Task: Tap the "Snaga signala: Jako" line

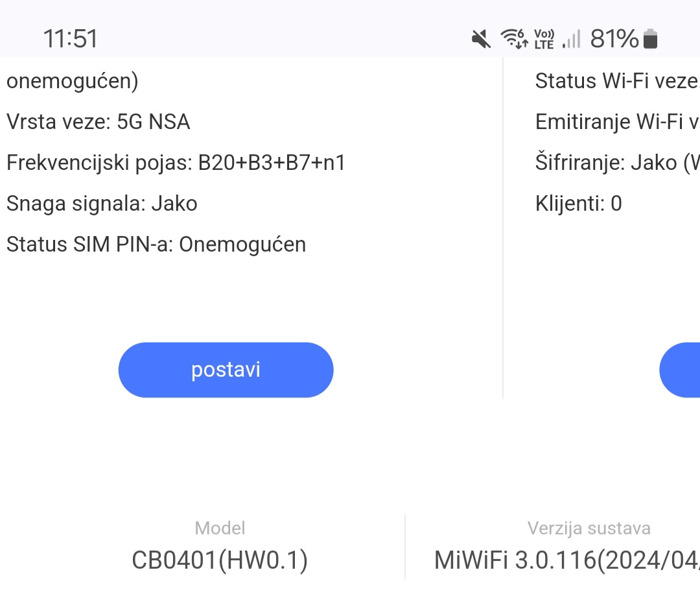Action: pyautogui.click(x=102, y=204)
